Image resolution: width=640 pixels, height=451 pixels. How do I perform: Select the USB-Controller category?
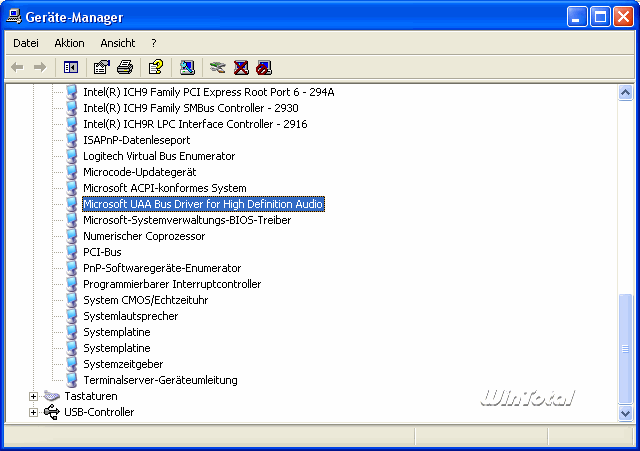(99, 412)
